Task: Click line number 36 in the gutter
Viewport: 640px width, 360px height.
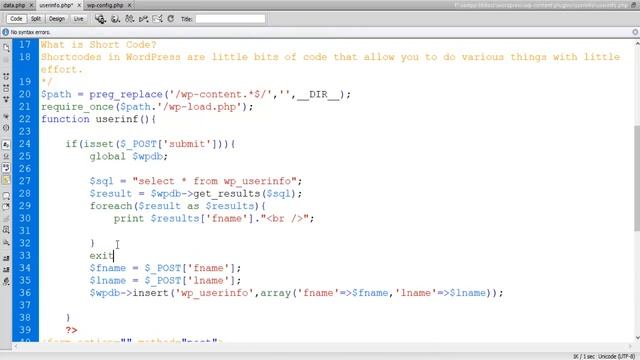Action: click(24, 293)
